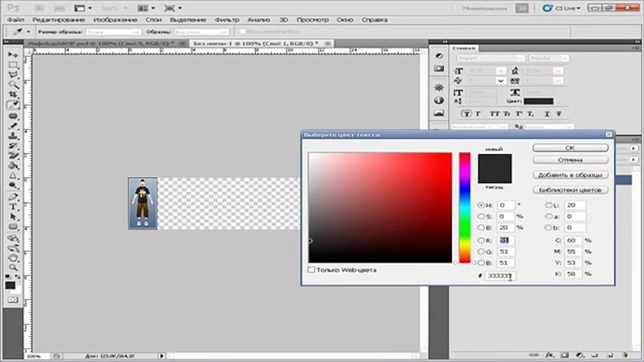Select the Pen tool
644x362 pixels.
pos(13,197)
